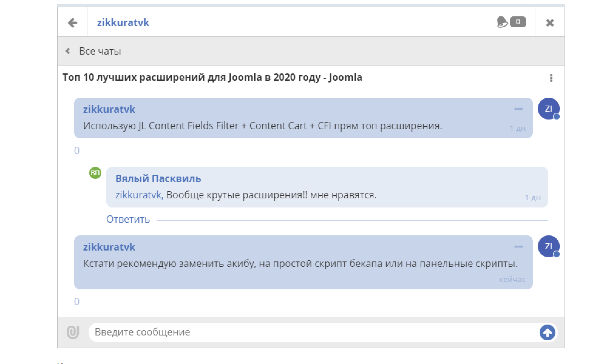Open the notifications bell icon
Screen dimensions: 607x364
(x=502, y=22)
